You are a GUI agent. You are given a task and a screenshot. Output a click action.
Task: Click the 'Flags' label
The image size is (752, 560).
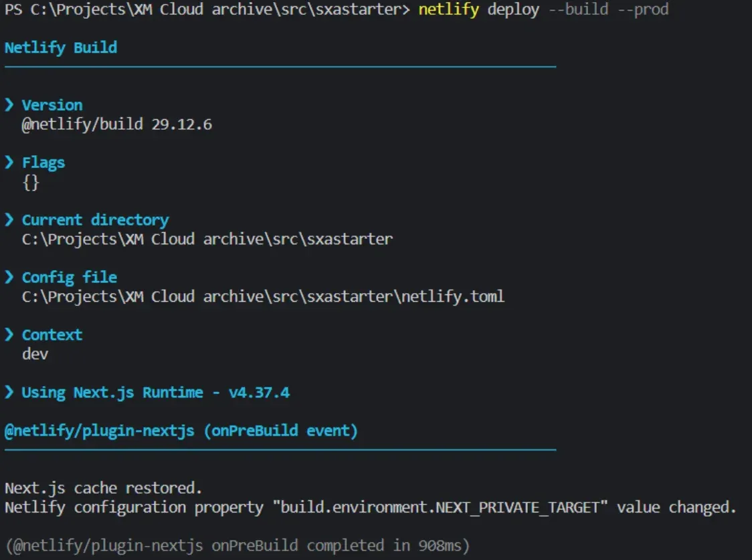click(43, 163)
